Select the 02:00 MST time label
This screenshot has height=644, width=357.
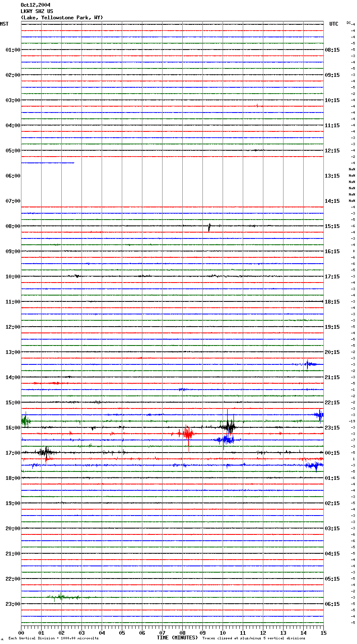[x=13, y=75]
